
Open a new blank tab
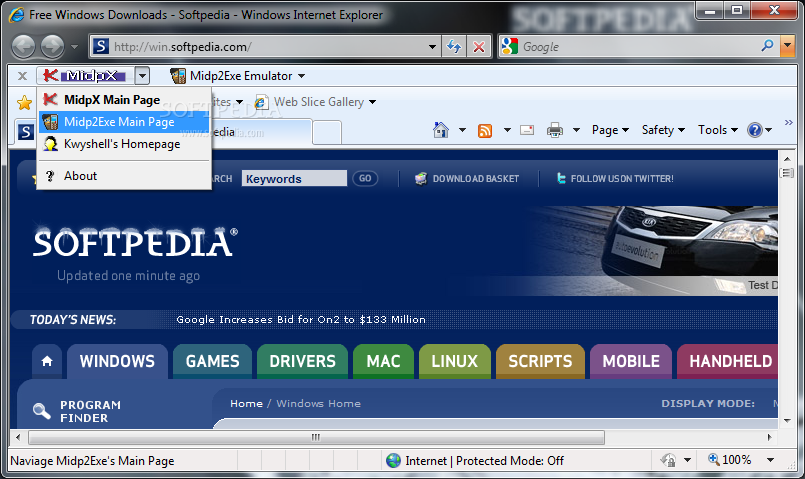(x=327, y=132)
